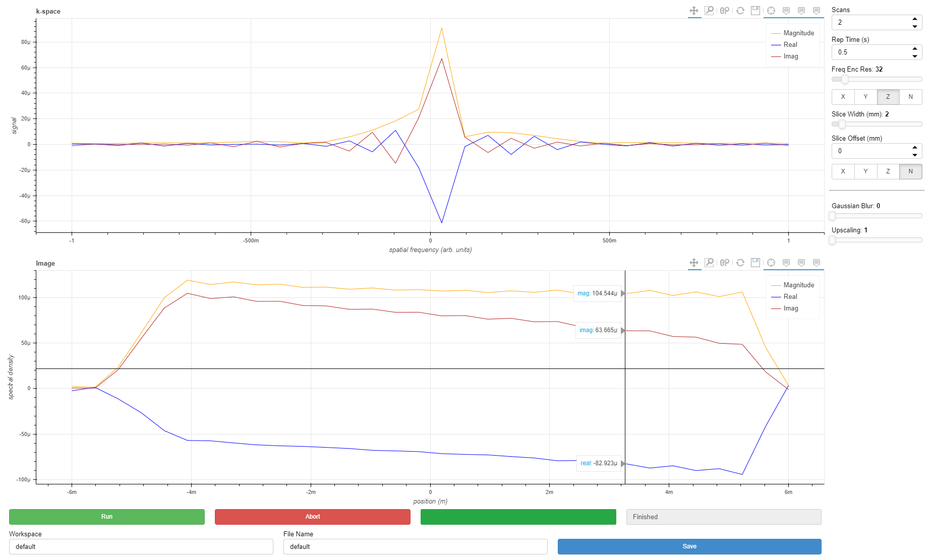This screenshot has height=560, width=931.
Task: Toggle the Crosshair tool on k-space plot
Action: coord(771,11)
